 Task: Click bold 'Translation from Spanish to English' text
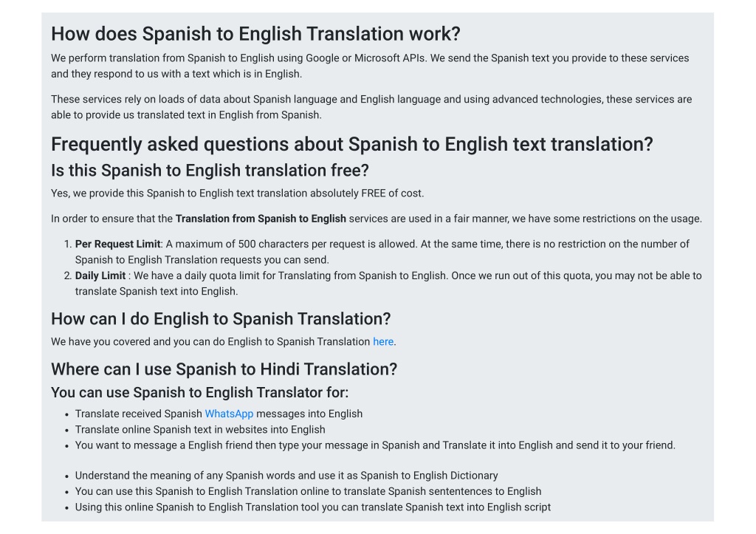coord(261,219)
